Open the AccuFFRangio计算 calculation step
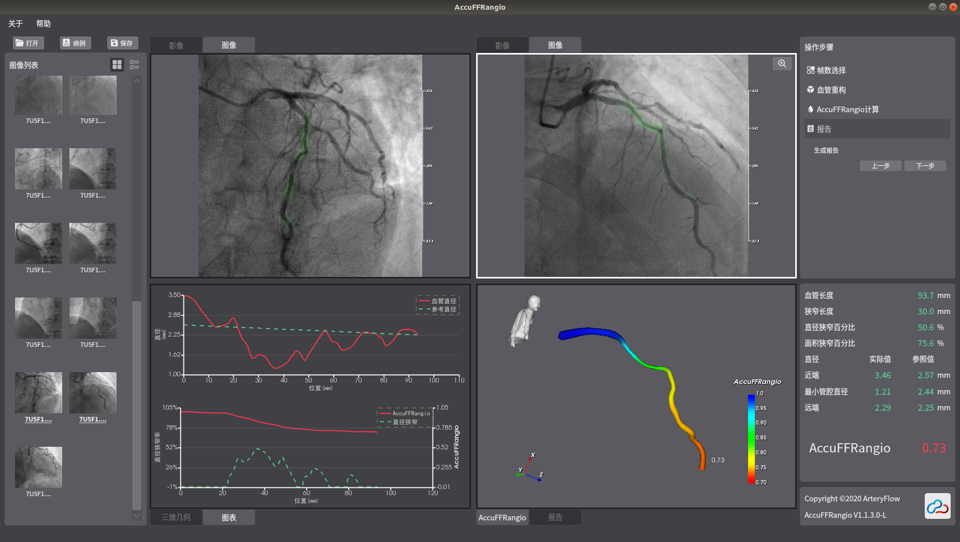 click(846, 109)
